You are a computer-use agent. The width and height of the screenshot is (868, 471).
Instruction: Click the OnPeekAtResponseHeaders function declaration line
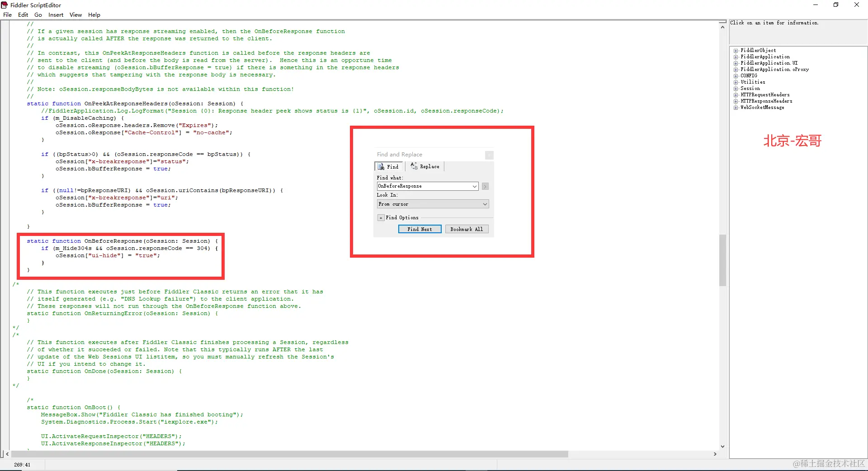click(135, 104)
